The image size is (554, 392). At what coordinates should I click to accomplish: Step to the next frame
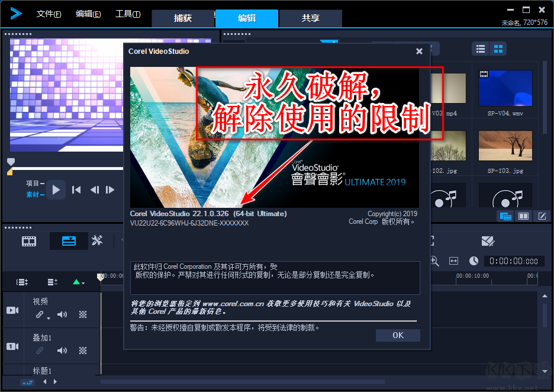point(110,190)
